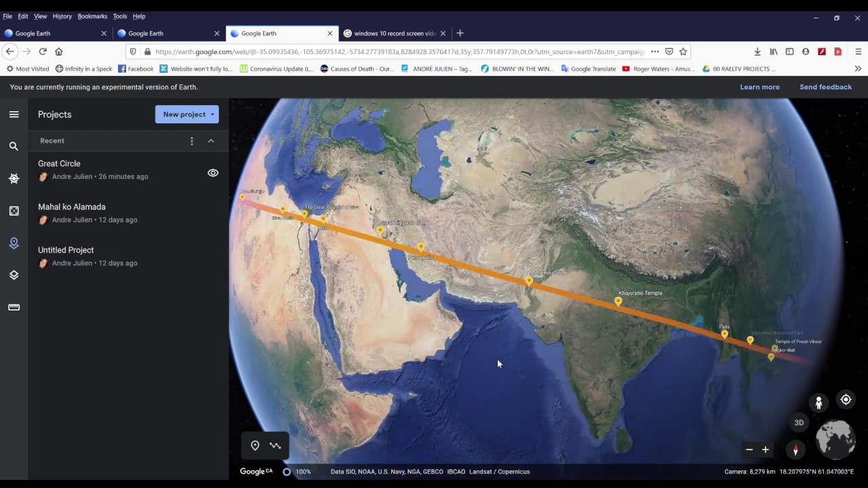Enter Street View with Pegman icon

(x=818, y=403)
